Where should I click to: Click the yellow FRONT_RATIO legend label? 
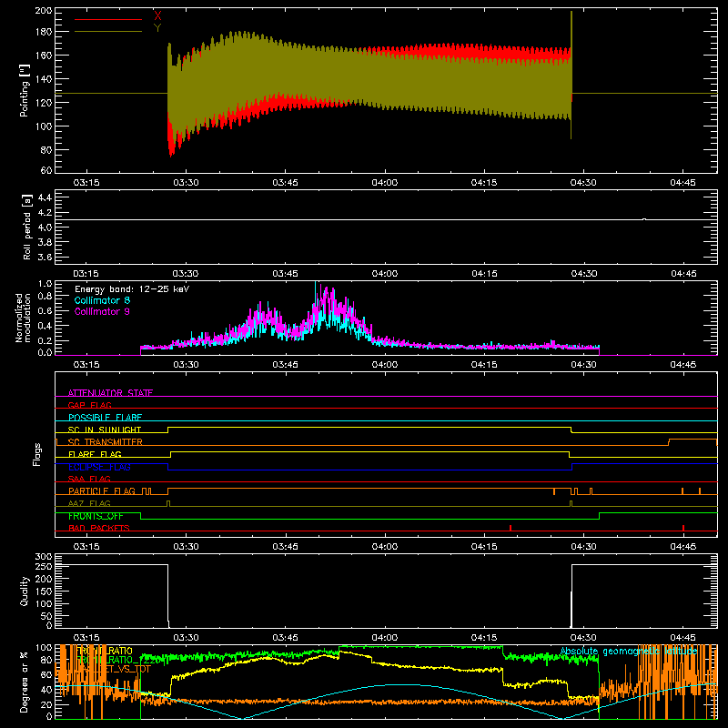tap(105, 651)
